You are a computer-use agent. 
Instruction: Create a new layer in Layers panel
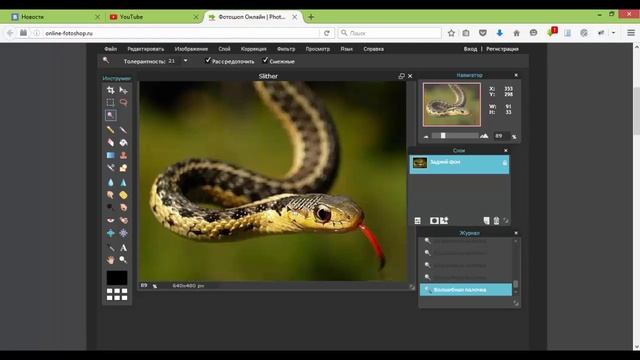click(487, 221)
